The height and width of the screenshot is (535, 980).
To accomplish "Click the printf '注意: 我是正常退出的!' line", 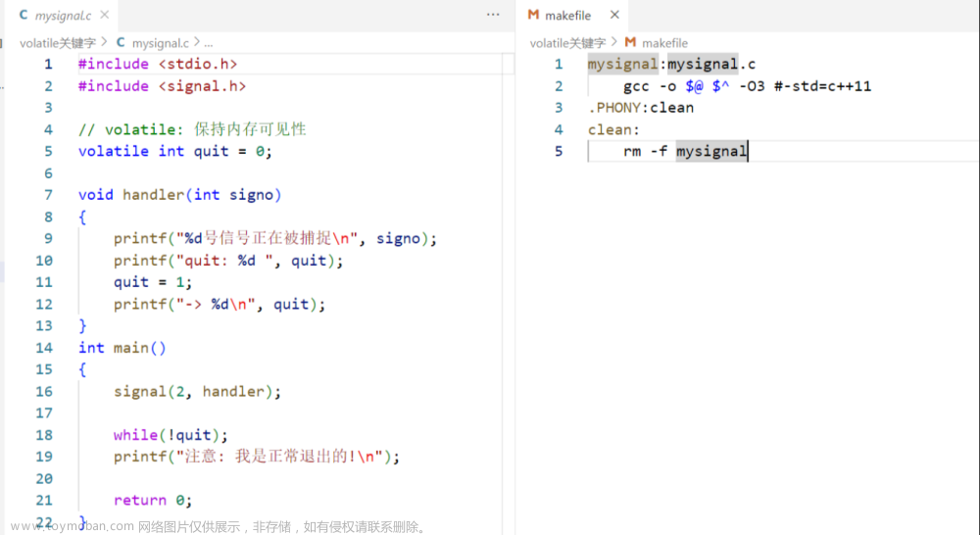I will [x=256, y=457].
